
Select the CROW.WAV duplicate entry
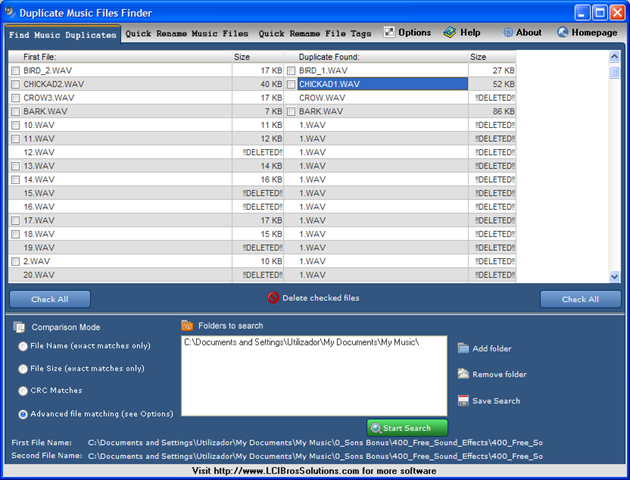pos(322,98)
